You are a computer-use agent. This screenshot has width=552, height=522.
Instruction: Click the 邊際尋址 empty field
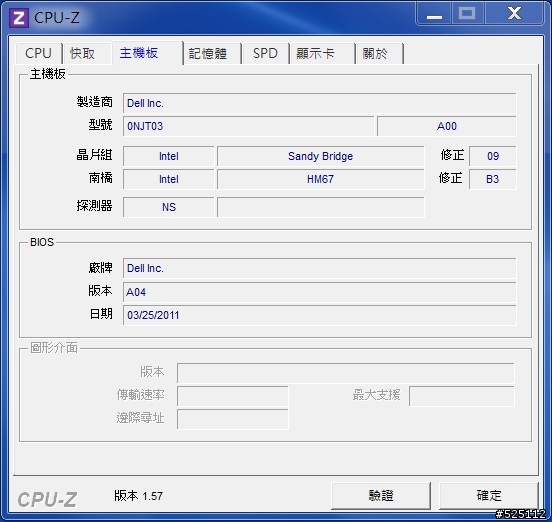coord(233,419)
